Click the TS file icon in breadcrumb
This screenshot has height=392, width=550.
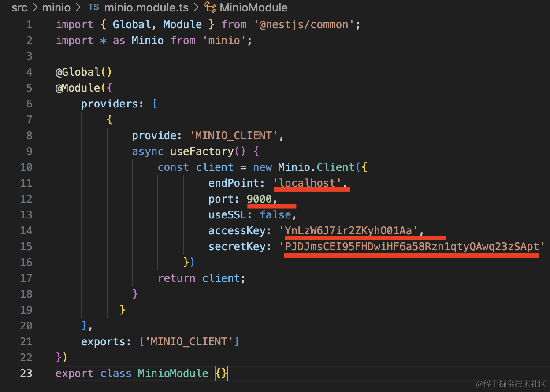pos(93,8)
